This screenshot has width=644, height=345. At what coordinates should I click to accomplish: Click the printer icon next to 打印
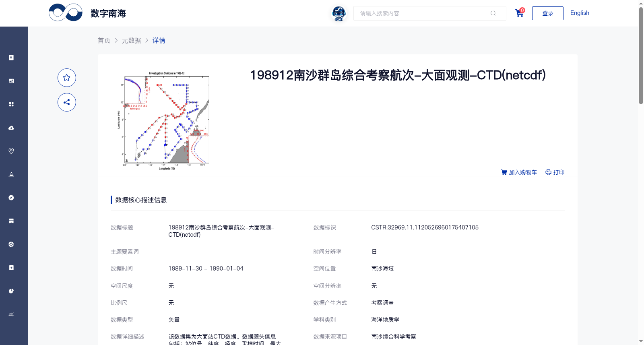[x=548, y=172]
